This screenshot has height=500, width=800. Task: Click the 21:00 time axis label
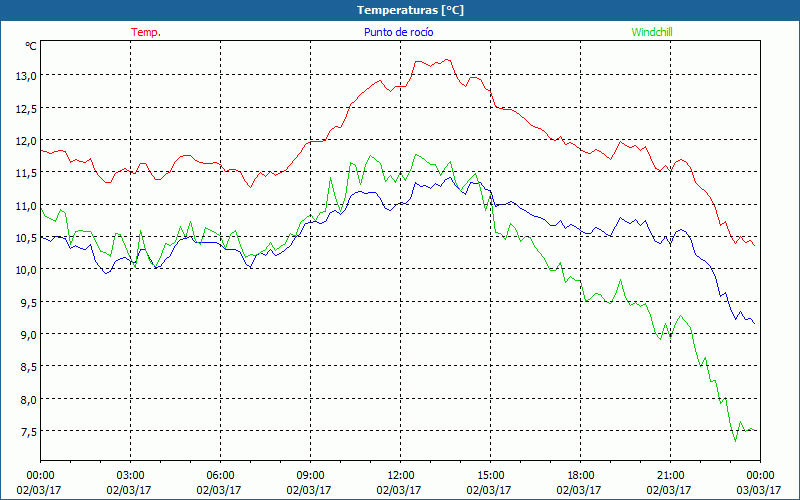670,476
